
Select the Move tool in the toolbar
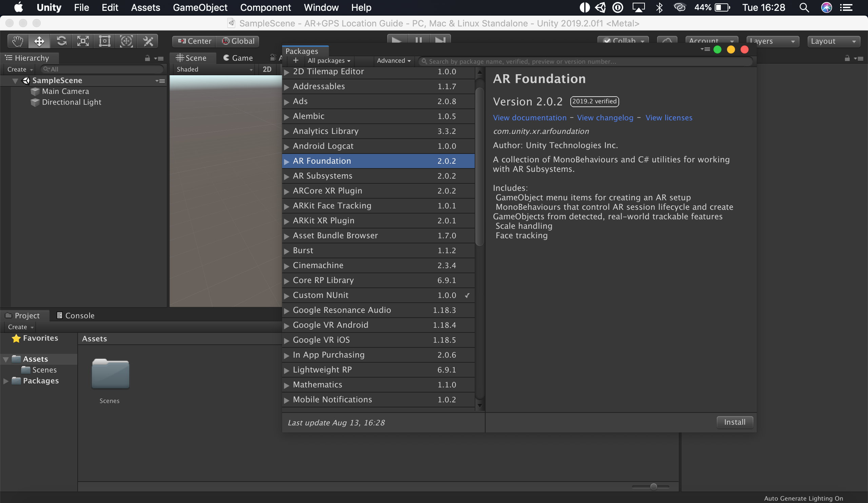click(39, 41)
